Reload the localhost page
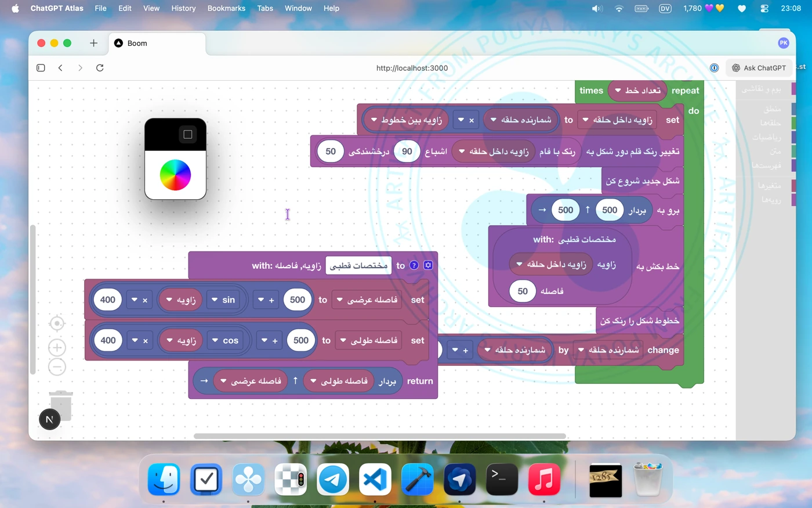 [100, 68]
